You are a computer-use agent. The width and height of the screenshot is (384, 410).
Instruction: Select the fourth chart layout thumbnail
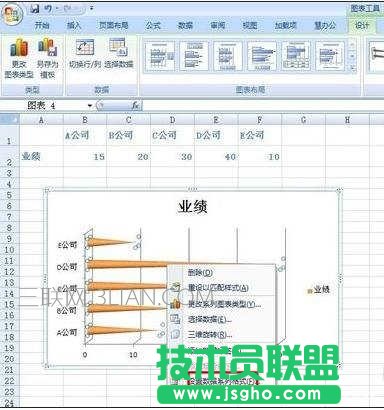click(x=262, y=56)
